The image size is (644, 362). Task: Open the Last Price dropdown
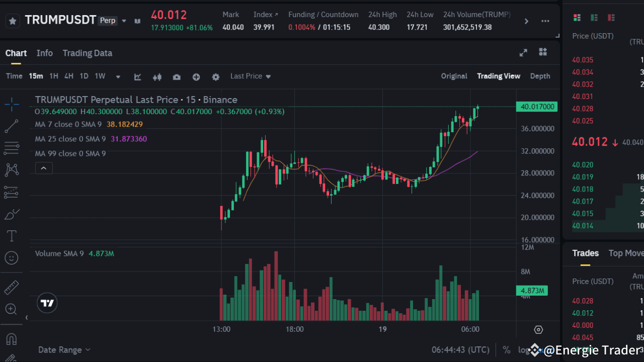coord(251,76)
